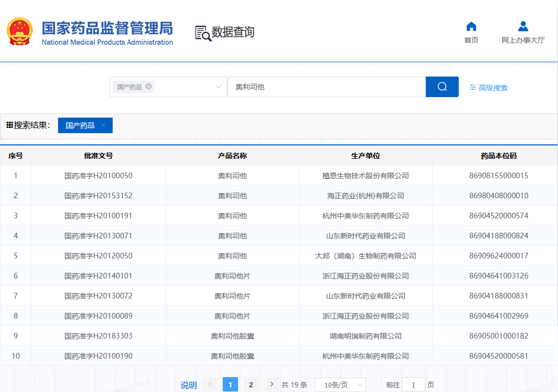The image size is (558, 392).
Task: Click the search magnifier button
Action: point(441,86)
